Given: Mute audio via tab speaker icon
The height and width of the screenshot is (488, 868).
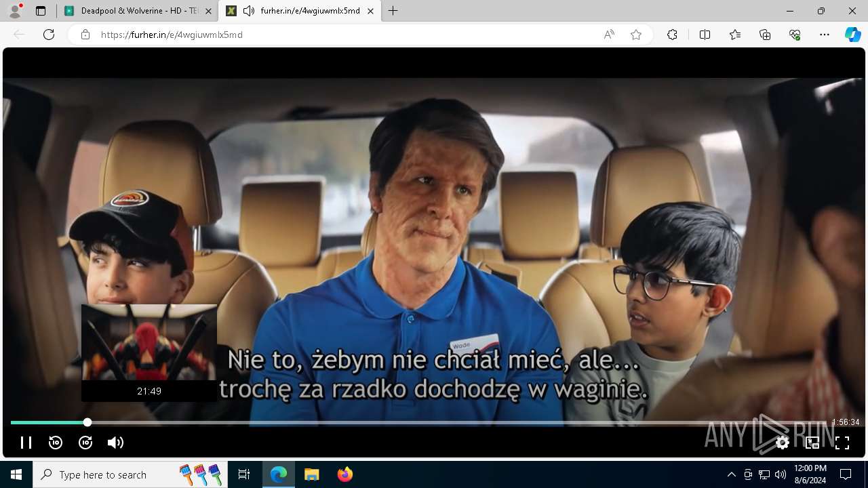Looking at the screenshot, I should [x=249, y=11].
